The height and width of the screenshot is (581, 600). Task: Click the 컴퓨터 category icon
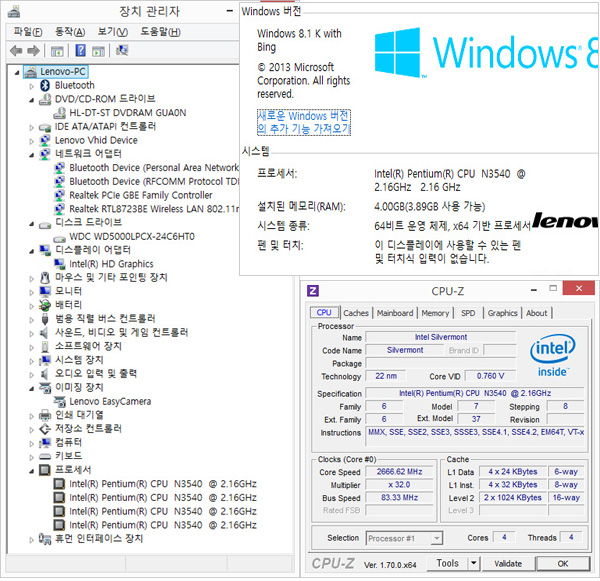point(45,442)
